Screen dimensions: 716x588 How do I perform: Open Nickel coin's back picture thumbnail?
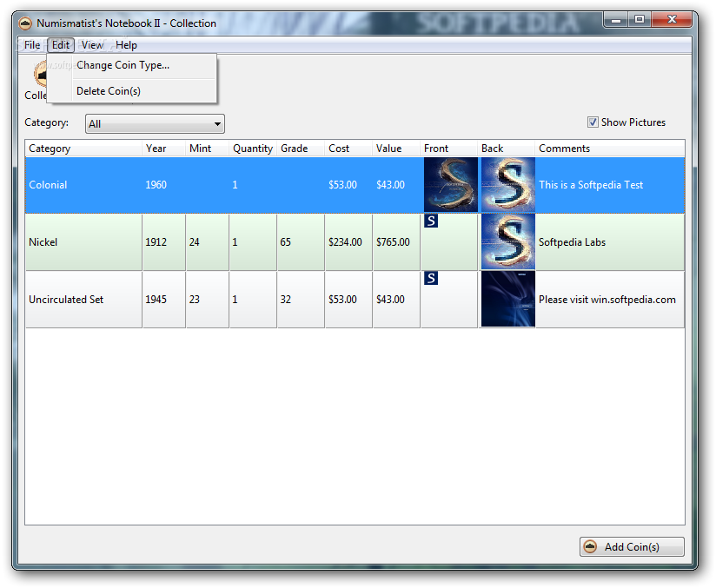pos(507,242)
